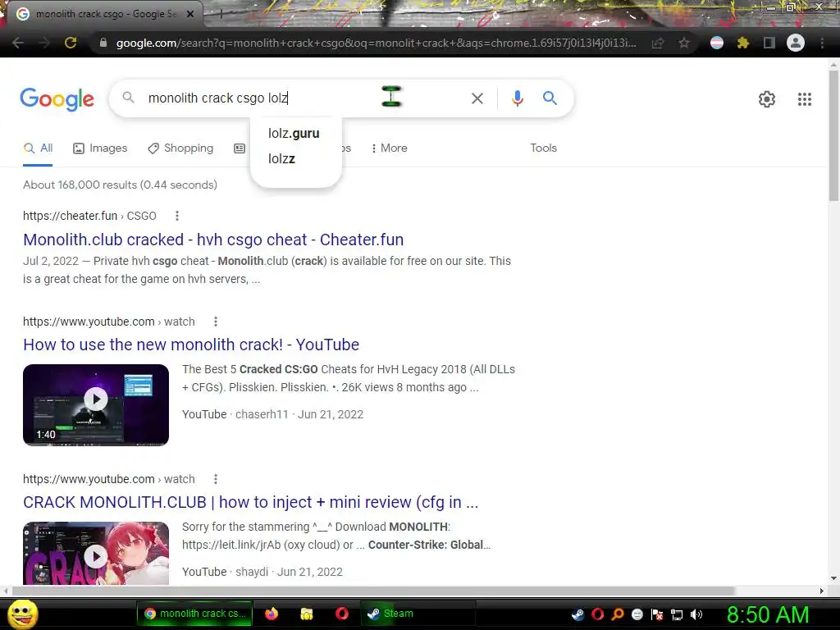Bookmark this page with the star icon
This screenshot has width=840, height=630.
coord(683,43)
